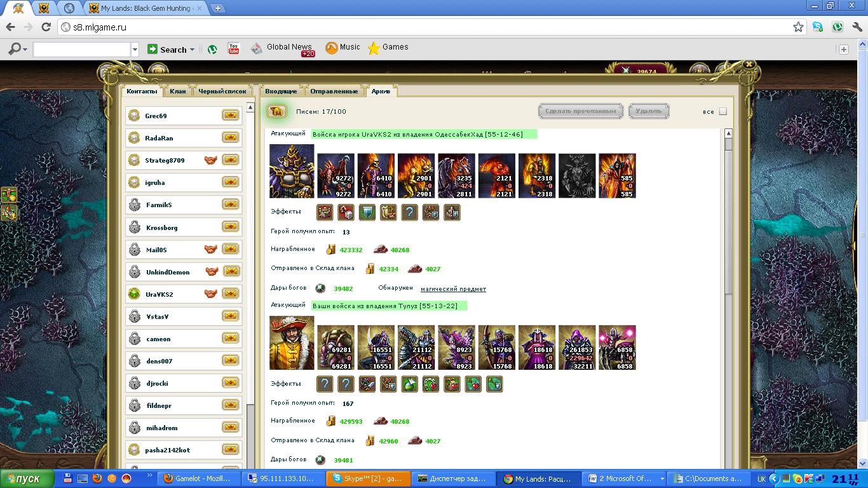Click the messages panel scroll-up arrow
This screenshot has width=868, height=488.
click(x=728, y=133)
